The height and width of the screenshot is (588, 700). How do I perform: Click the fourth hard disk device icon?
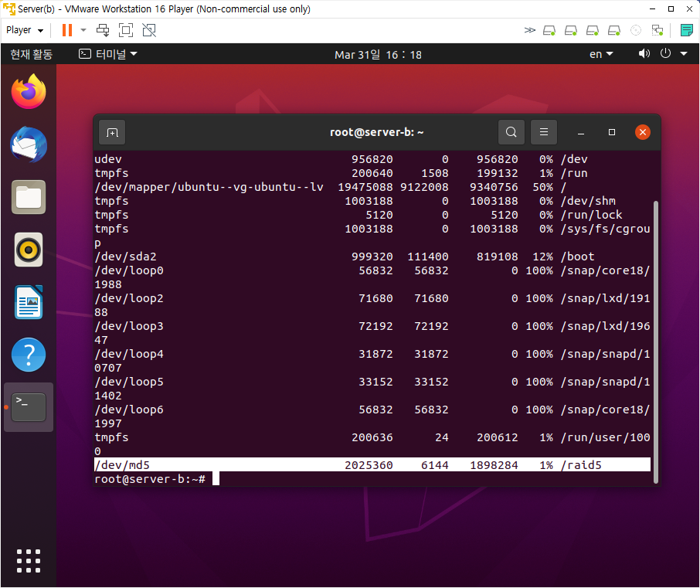pyautogui.click(x=614, y=30)
